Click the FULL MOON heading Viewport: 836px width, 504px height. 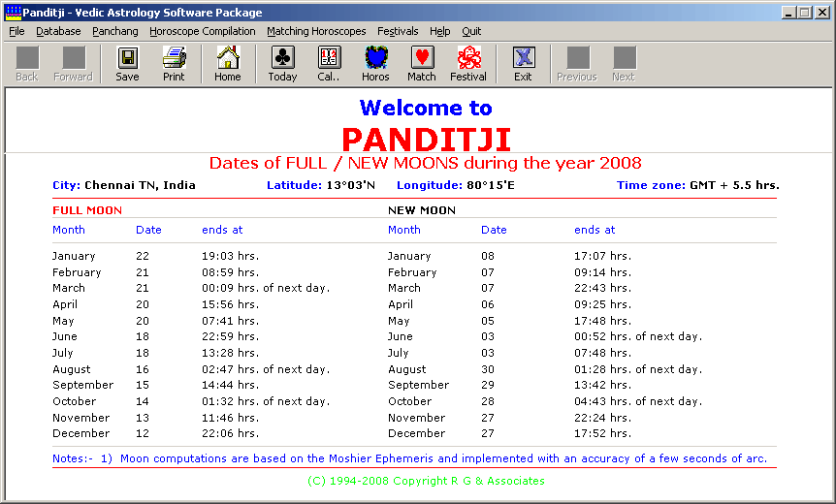pos(87,210)
